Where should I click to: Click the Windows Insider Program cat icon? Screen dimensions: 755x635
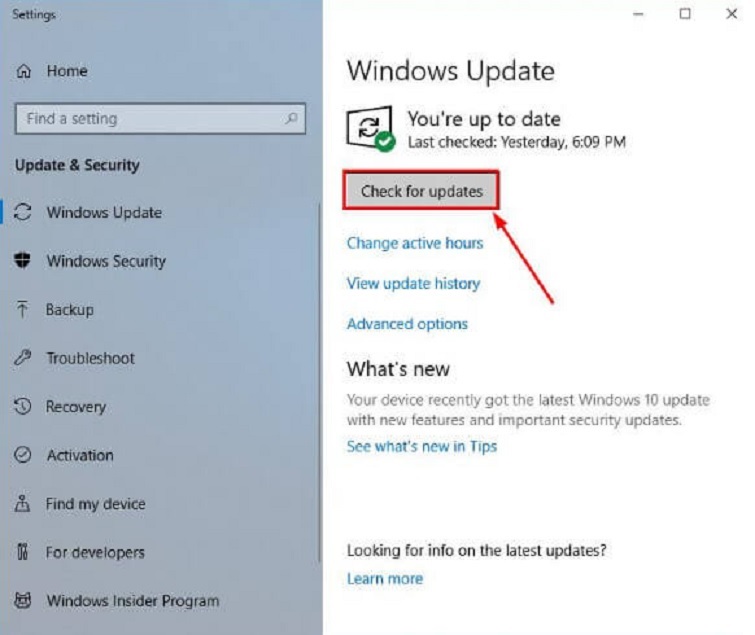tap(23, 600)
